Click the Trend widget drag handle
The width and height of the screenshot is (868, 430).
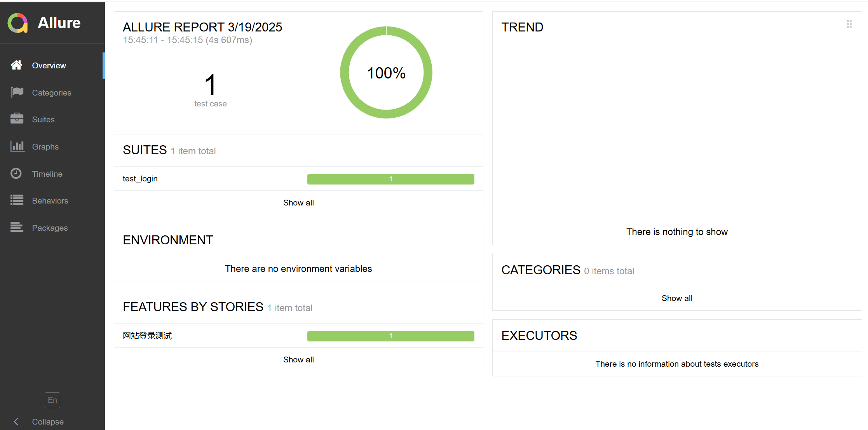(849, 25)
